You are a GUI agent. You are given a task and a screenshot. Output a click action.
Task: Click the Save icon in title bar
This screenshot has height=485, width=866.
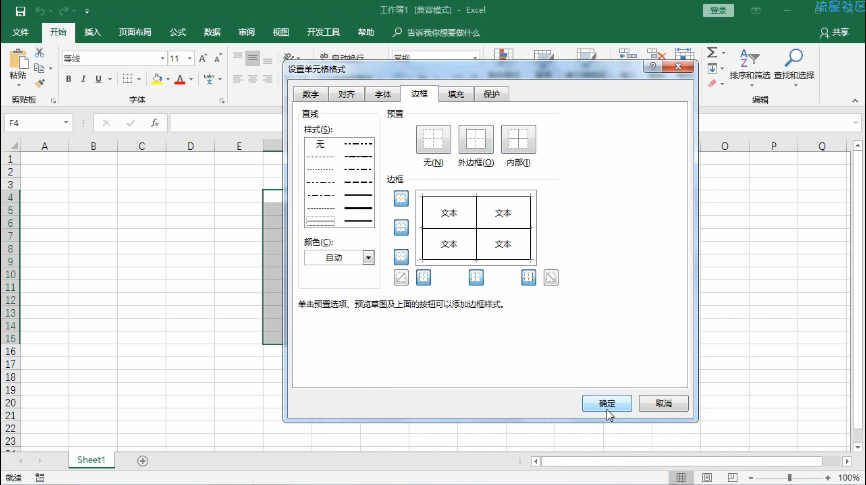click(x=20, y=10)
